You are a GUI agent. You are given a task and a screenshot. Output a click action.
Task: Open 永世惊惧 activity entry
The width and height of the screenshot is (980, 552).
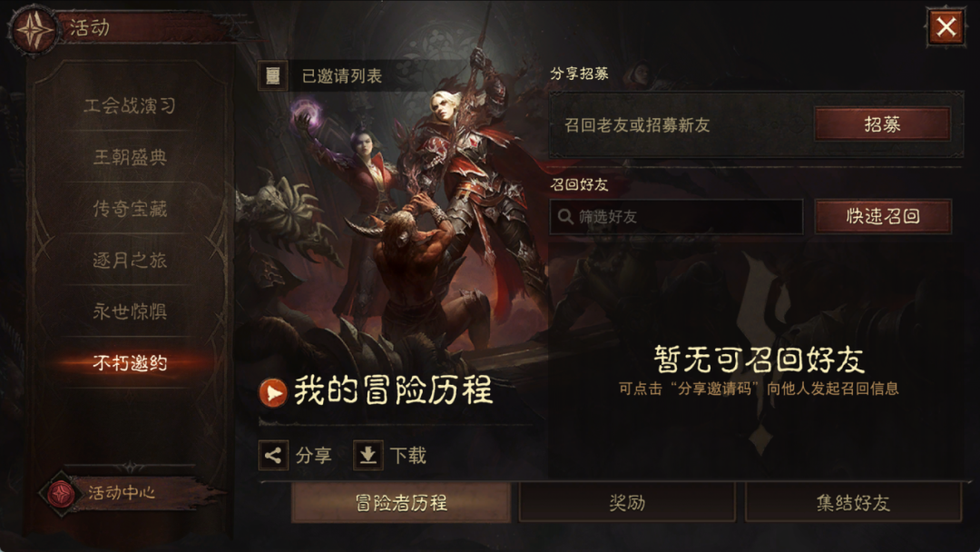(x=130, y=311)
